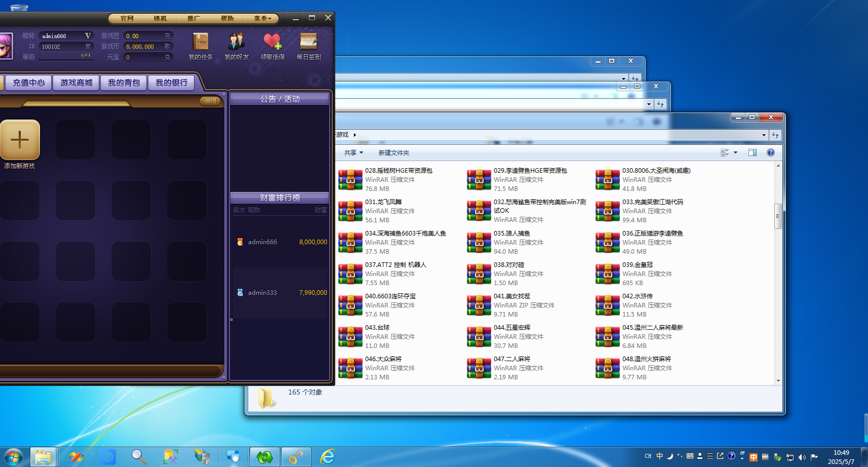The width and height of the screenshot is (868, 467).
Task: Switch to the 我的背包 tab
Action: coord(124,83)
